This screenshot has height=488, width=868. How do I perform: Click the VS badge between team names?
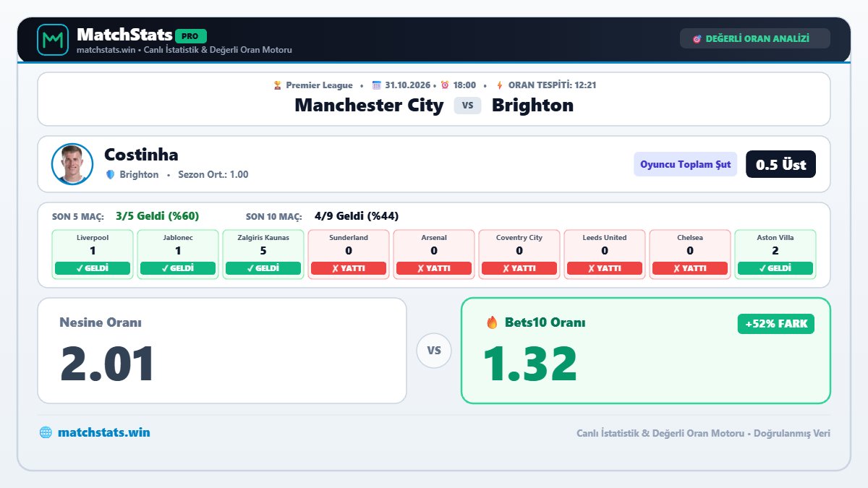(467, 106)
